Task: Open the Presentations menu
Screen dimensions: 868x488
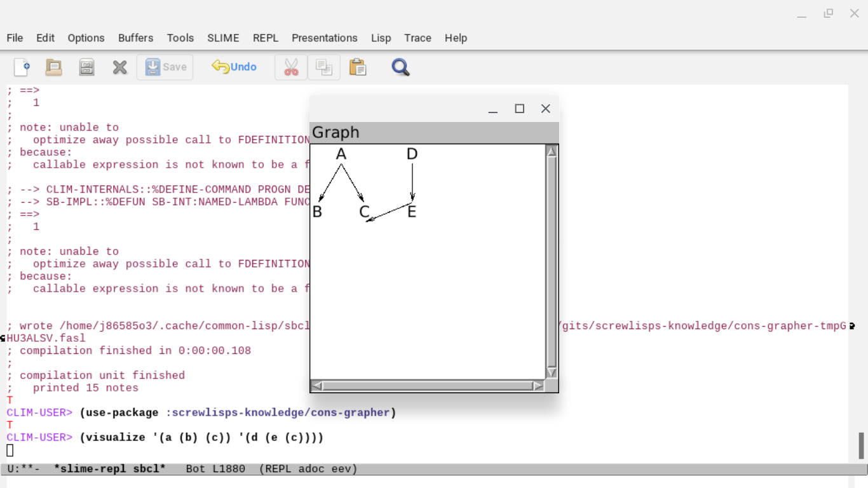Action: [324, 38]
